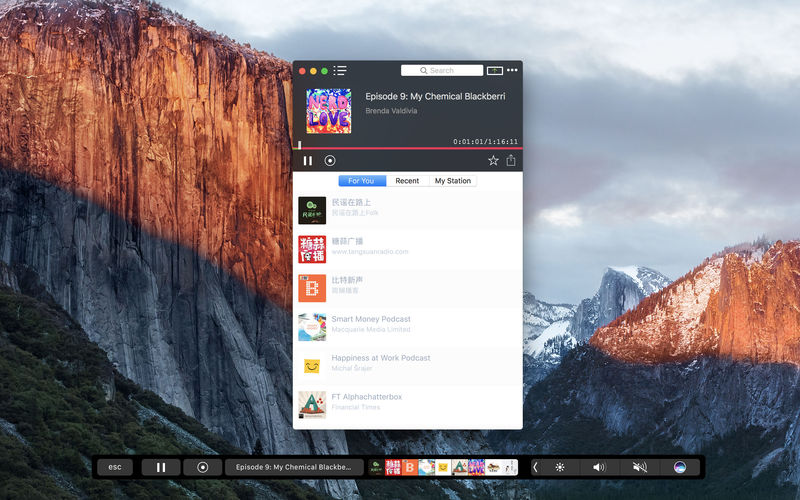Toggle the playlist list icon in title bar
800x500 pixels.
pos(340,70)
